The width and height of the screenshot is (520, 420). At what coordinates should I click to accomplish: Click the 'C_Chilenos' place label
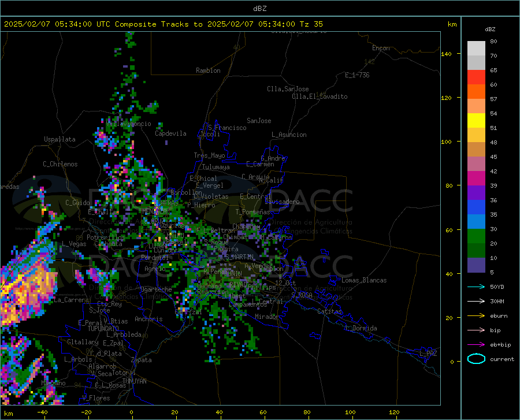(x=60, y=164)
